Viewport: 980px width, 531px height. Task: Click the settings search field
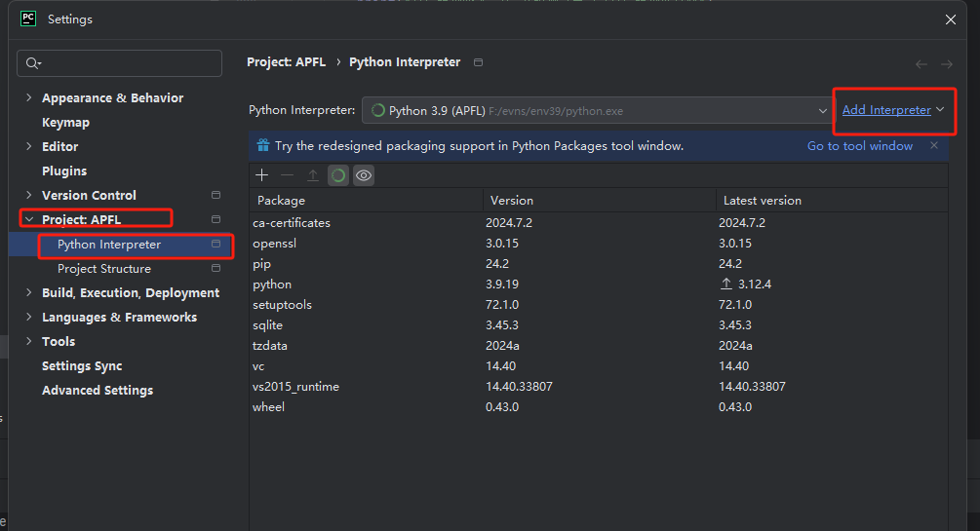point(119,63)
